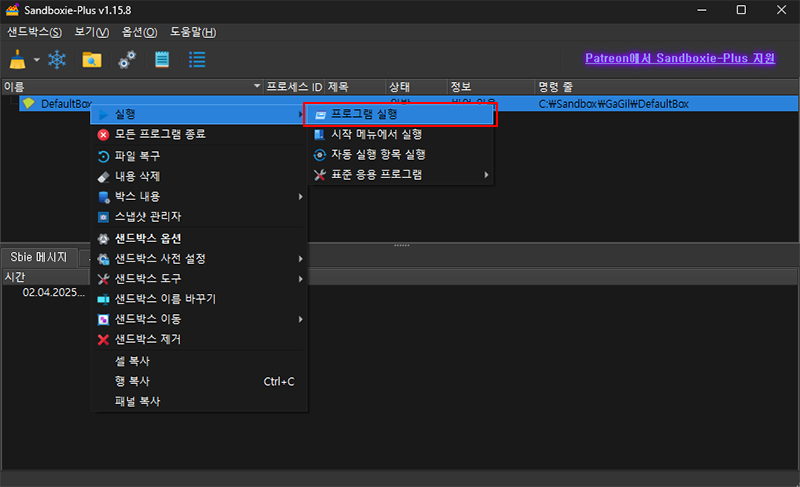Image resolution: width=800 pixels, height=487 pixels.
Task: Click the red X icon beside 샌드박스 제거
Action: pyautogui.click(x=104, y=340)
